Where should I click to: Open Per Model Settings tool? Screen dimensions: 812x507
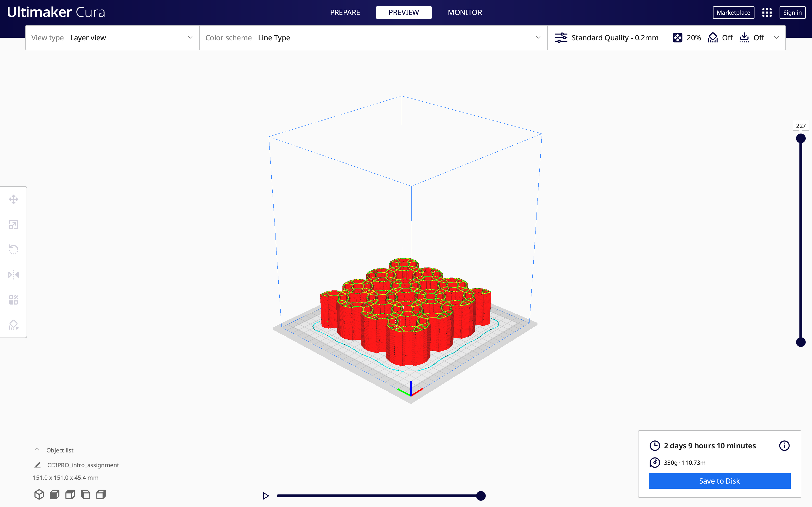point(14,300)
